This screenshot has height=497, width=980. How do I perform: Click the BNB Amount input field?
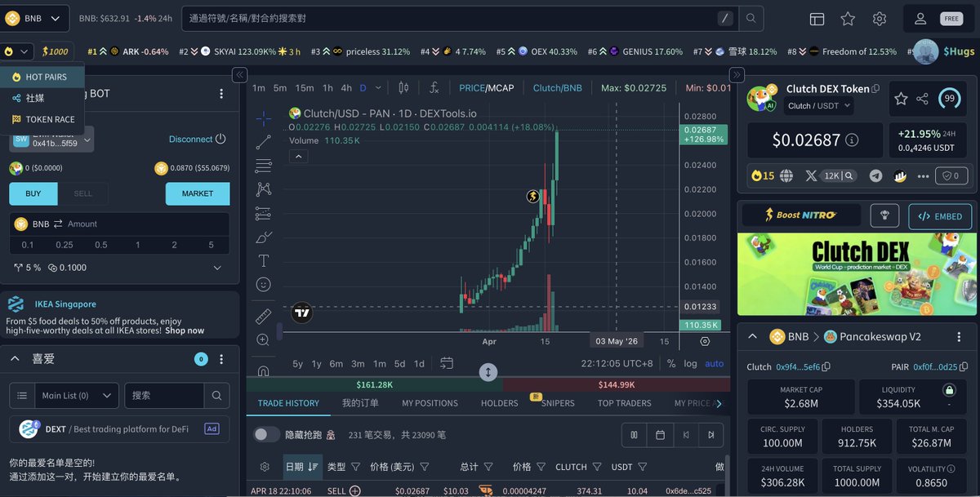(x=119, y=224)
